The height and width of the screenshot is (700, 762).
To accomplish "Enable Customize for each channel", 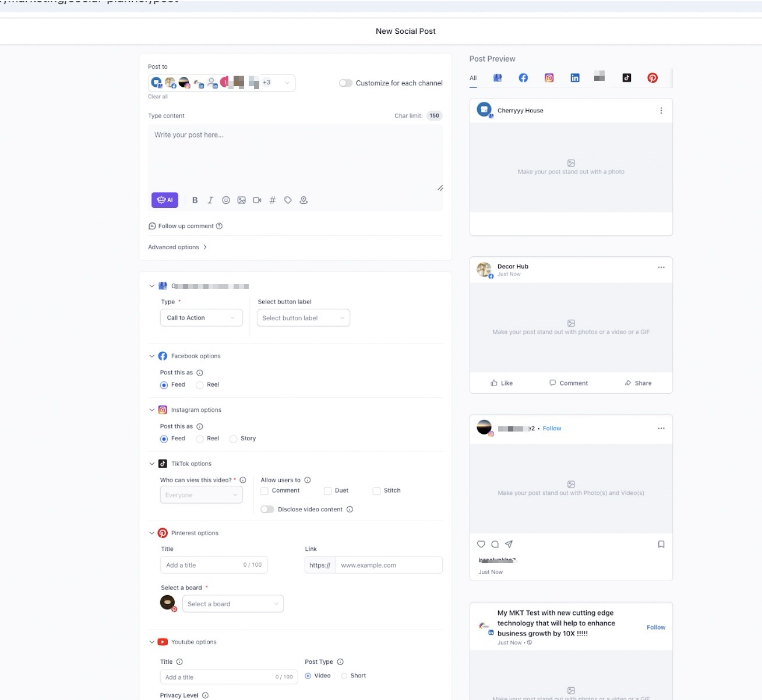I will (x=346, y=83).
